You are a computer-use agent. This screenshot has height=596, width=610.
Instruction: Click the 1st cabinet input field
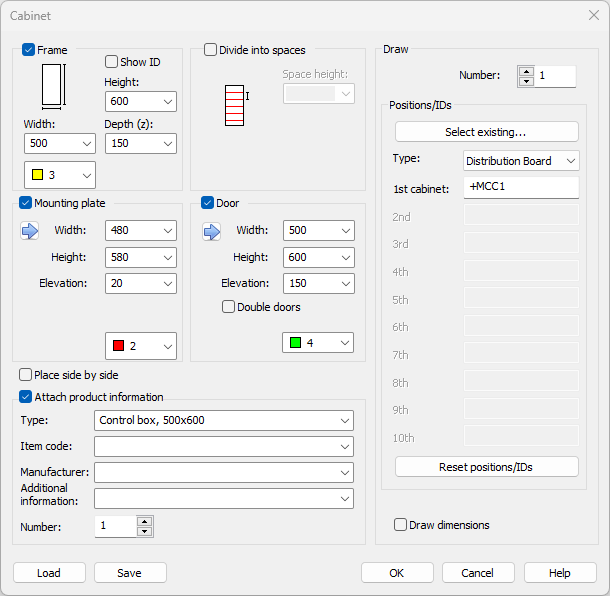click(x=521, y=189)
